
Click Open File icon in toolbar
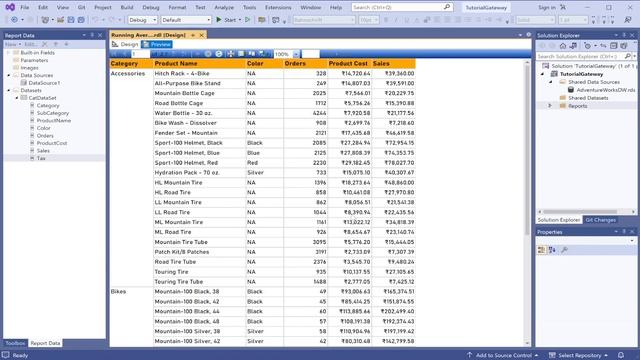tap(60, 20)
